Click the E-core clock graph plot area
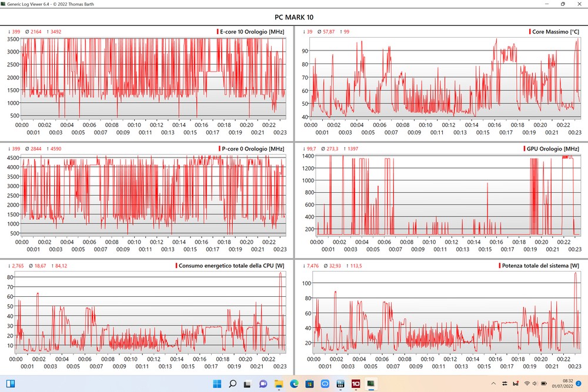 pyautogui.click(x=153, y=78)
